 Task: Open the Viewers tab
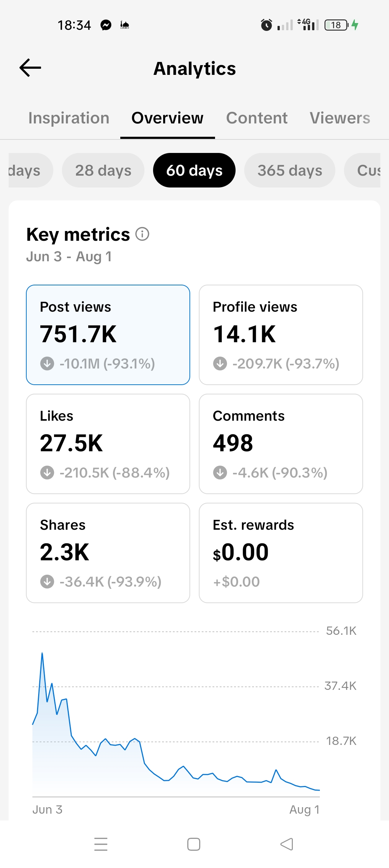(x=340, y=118)
